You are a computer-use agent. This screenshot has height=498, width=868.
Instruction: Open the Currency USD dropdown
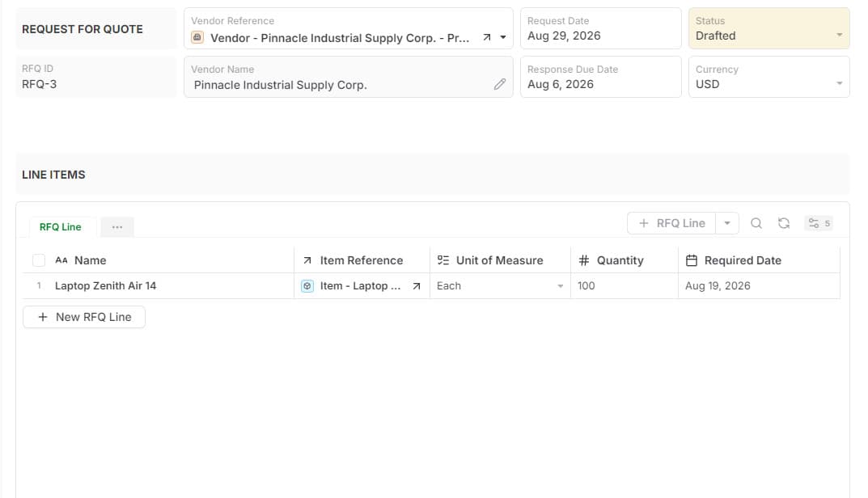[769, 77]
